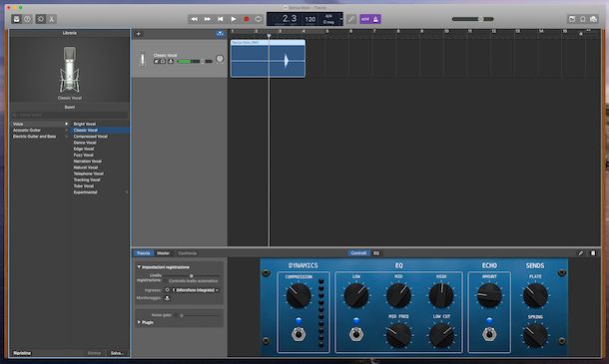Viewport: 609px width, 364px height.
Task: Toggle the Cycle loop button
Action: point(259,19)
